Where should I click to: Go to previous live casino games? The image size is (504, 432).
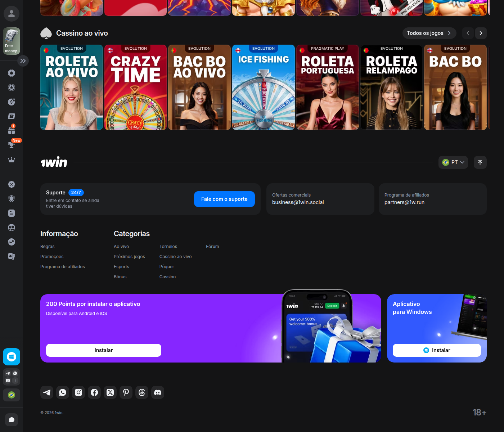(x=468, y=33)
